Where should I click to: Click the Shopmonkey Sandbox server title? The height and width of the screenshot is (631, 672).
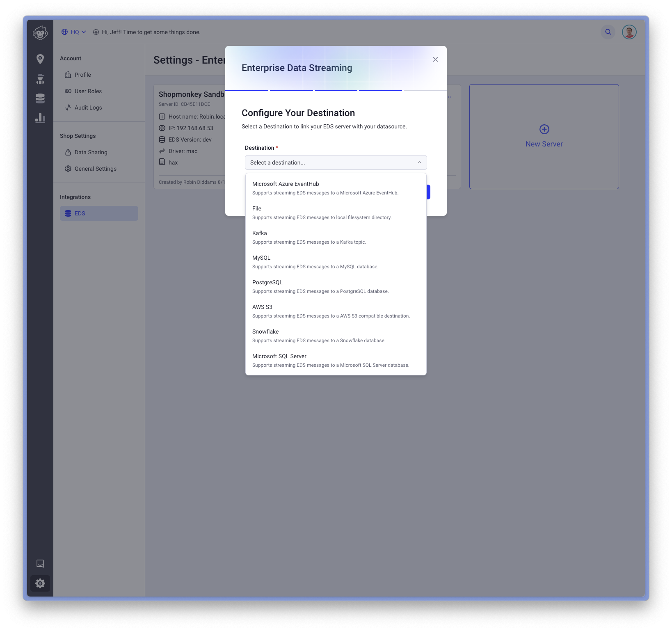click(192, 94)
